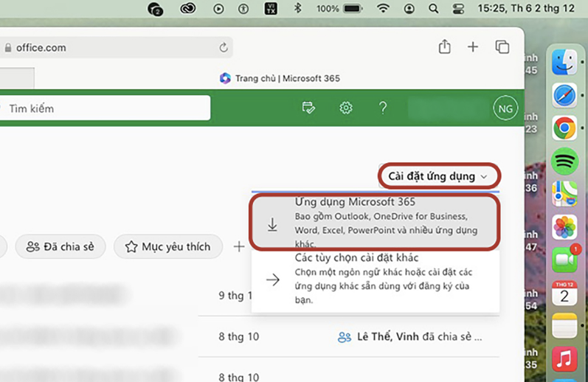588x382 pixels.
Task: Expand the Cài đặt ứng dụng dropdown
Action: [439, 176]
